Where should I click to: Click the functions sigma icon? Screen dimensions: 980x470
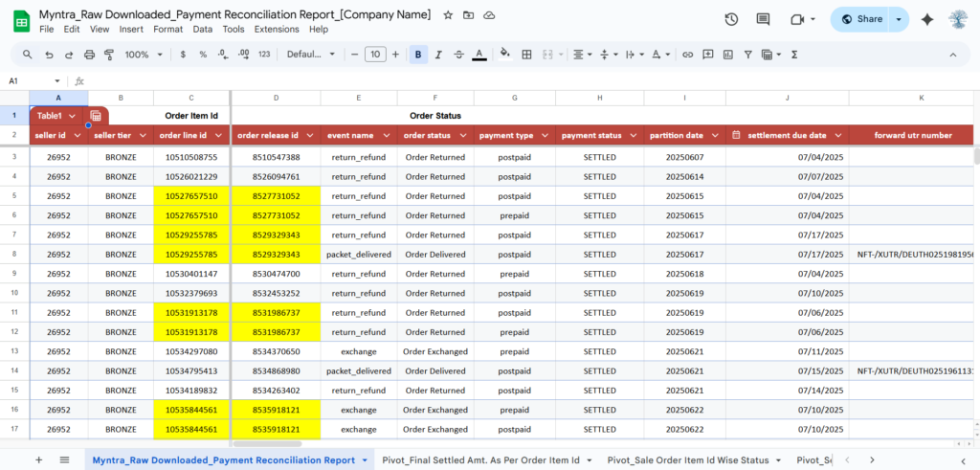pyautogui.click(x=794, y=55)
